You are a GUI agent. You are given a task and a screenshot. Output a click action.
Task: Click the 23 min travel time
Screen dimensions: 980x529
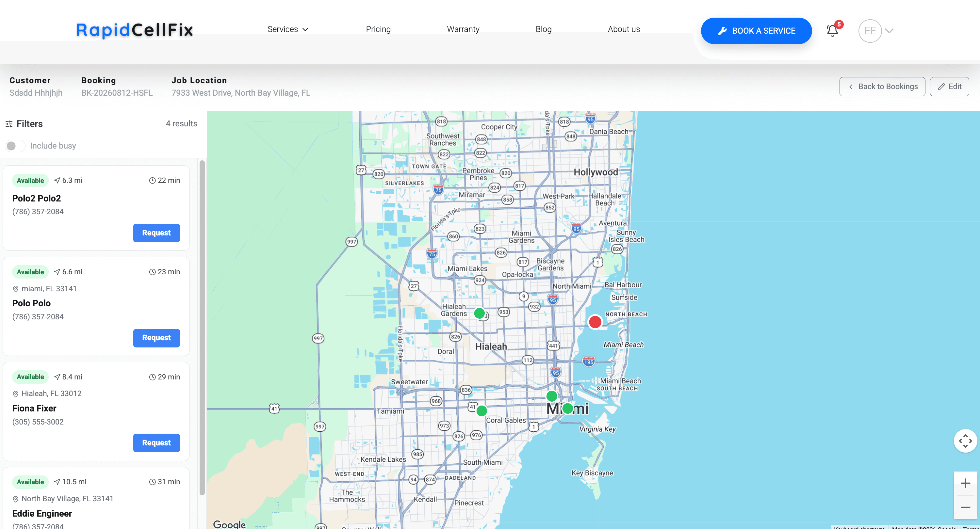click(164, 272)
